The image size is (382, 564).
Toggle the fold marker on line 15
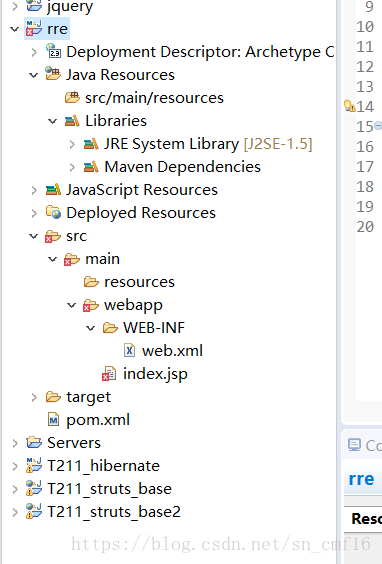[x=378, y=126]
